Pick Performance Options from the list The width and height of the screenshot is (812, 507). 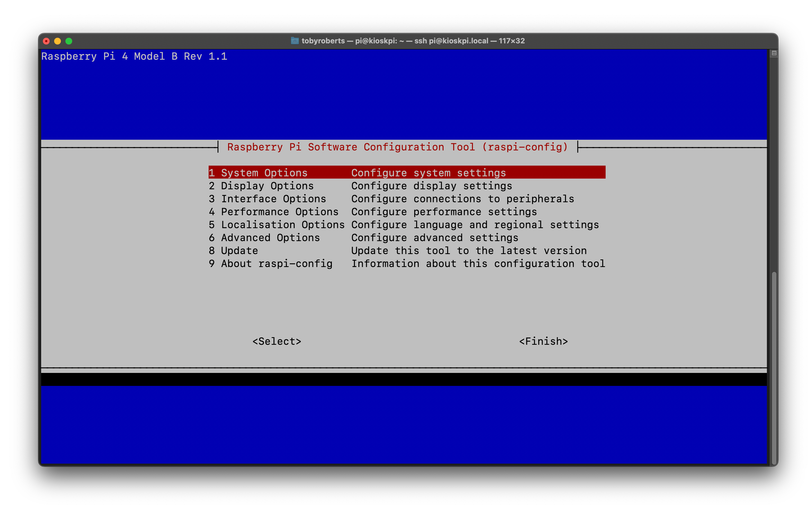[407, 212]
